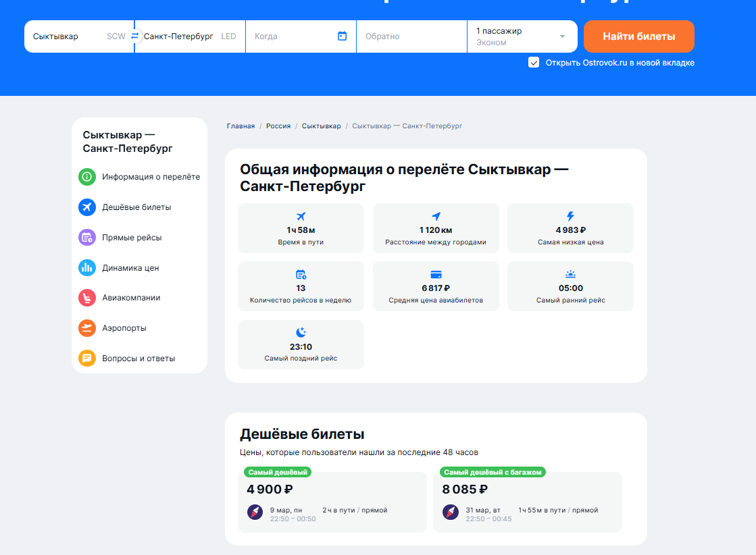The width and height of the screenshot is (756, 555).
Task: Click the Динамика цен chart icon
Action: click(x=86, y=267)
